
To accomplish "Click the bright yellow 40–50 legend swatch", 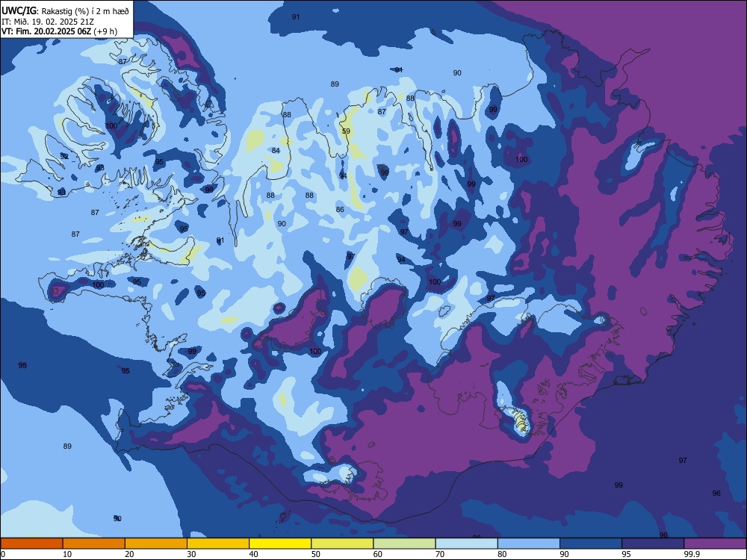I will [280, 544].
